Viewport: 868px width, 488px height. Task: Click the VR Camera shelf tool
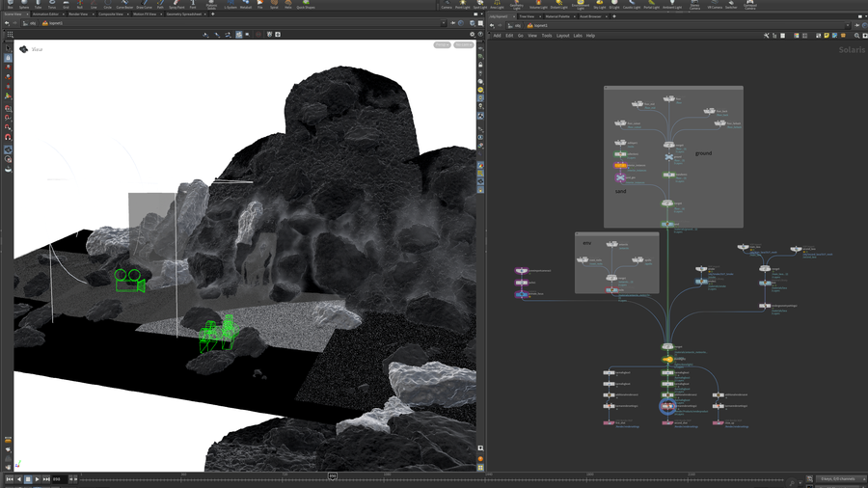pos(715,5)
